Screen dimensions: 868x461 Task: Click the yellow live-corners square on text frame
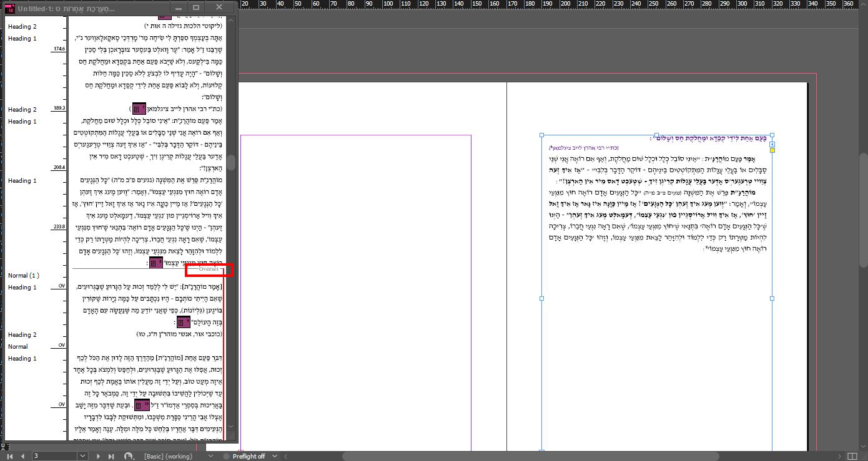point(772,150)
